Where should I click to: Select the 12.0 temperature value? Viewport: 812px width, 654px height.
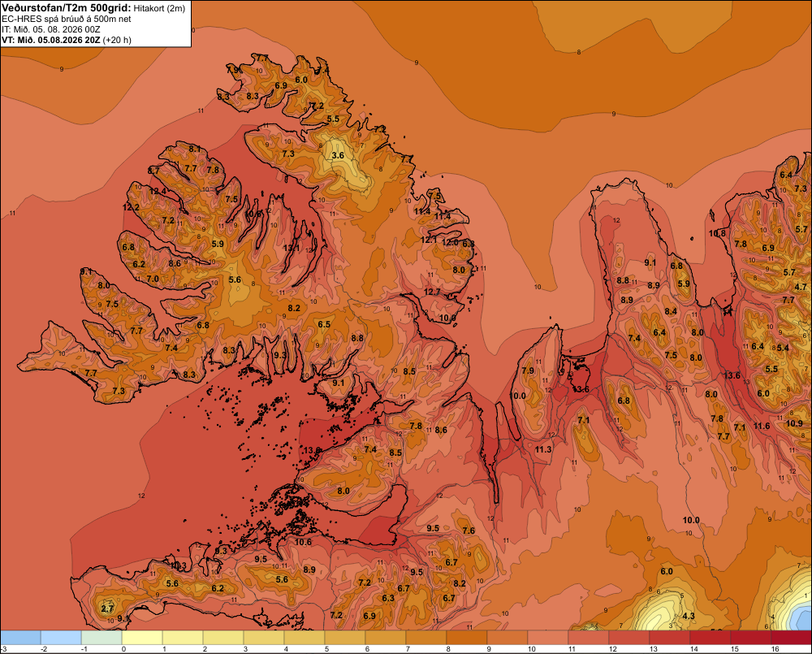click(x=450, y=242)
